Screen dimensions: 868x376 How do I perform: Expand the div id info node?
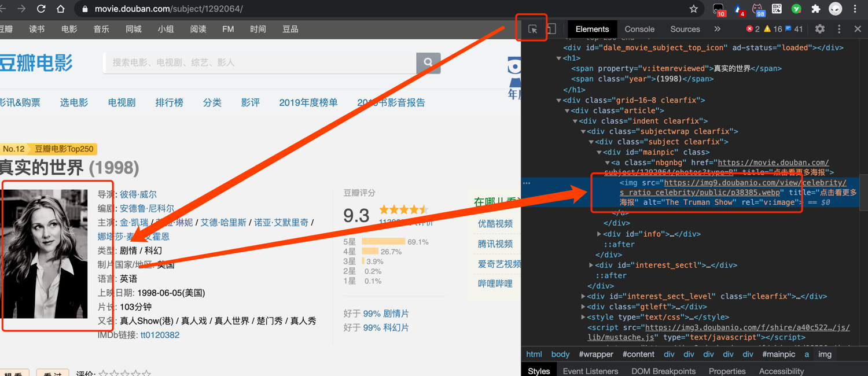coord(599,234)
